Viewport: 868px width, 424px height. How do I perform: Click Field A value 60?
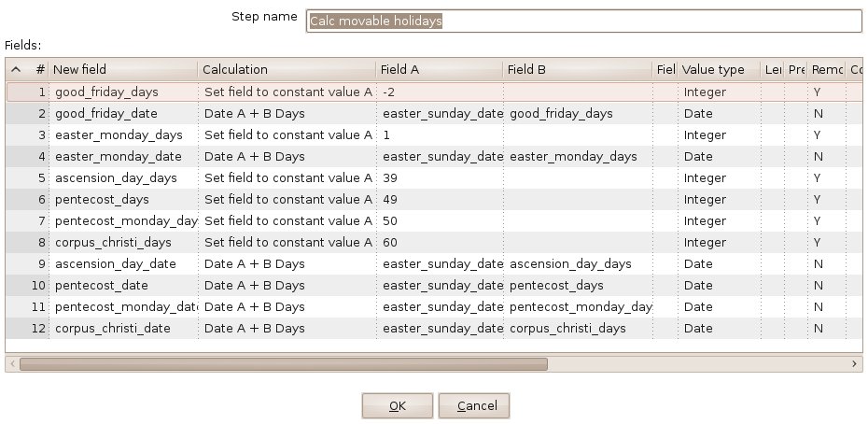click(x=441, y=243)
